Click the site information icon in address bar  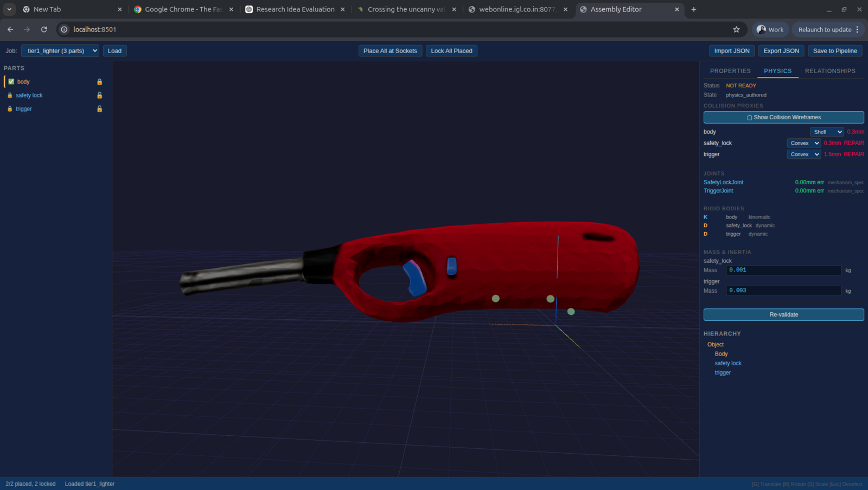click(64, 29)
